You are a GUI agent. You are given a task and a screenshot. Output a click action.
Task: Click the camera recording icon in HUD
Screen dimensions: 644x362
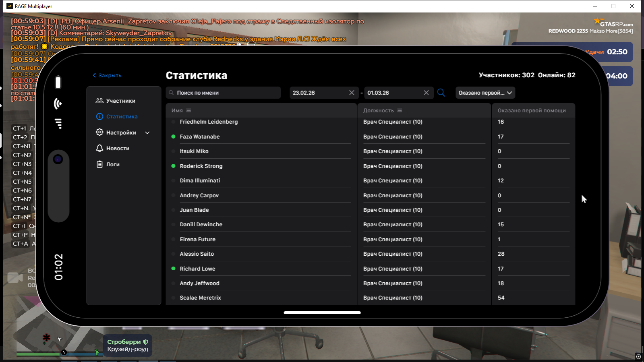[x=15, y=278]
